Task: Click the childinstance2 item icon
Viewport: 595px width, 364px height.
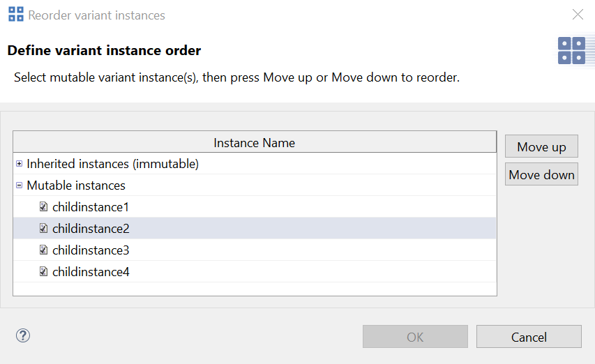Action: 43,229
